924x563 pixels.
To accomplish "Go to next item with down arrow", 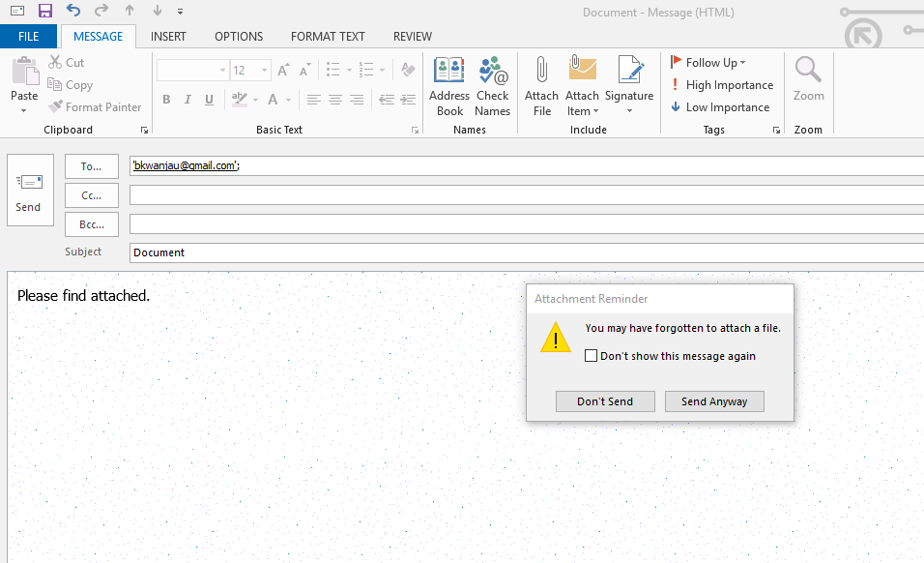I will click(x=158, y=10).
